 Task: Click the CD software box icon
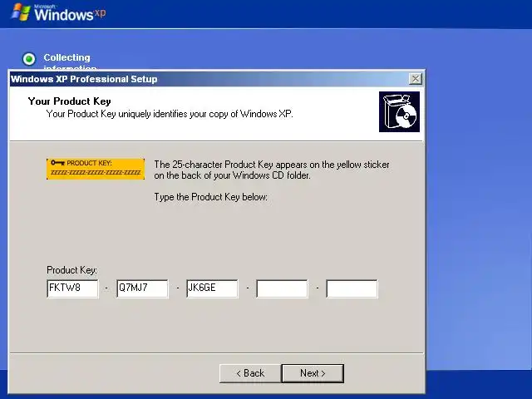click(x=399, y=111)
